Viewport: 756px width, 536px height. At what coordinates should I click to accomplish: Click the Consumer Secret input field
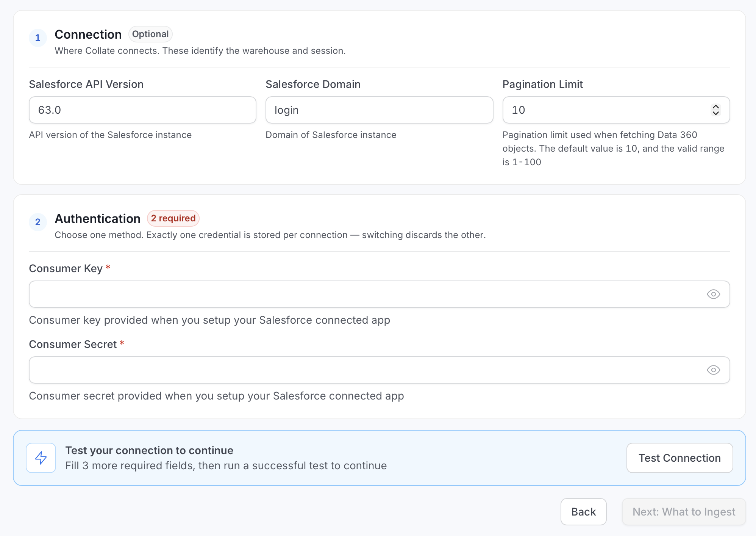point(379,370)
